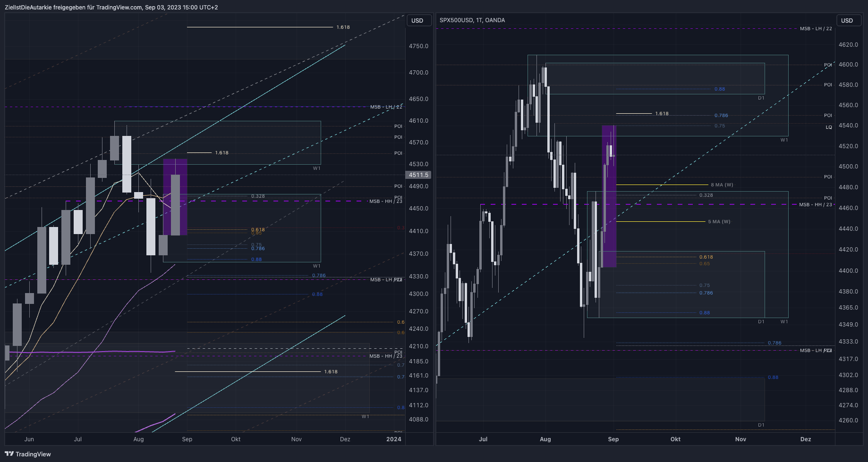Click the Jul label on SPX500USD time axis
Viewport: 868px width, 462px height.
pos(483,439)
